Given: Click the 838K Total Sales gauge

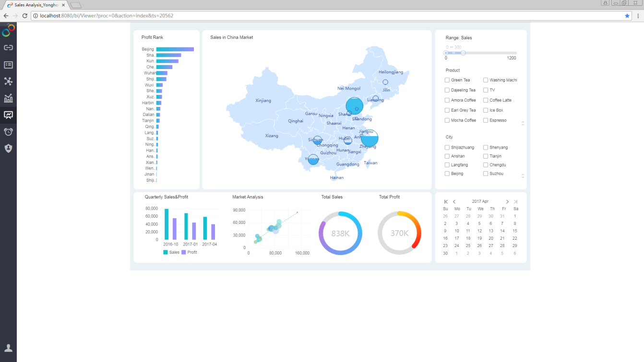Looking at the screenshot, I should coord(340,233).
